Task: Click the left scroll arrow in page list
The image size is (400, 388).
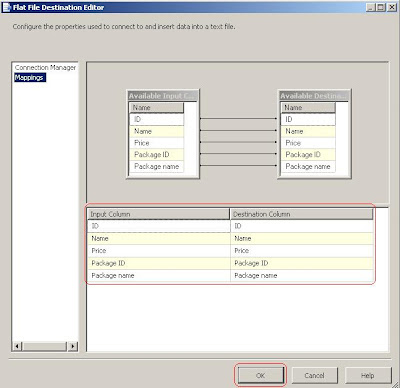Action: tap(17, 346)
